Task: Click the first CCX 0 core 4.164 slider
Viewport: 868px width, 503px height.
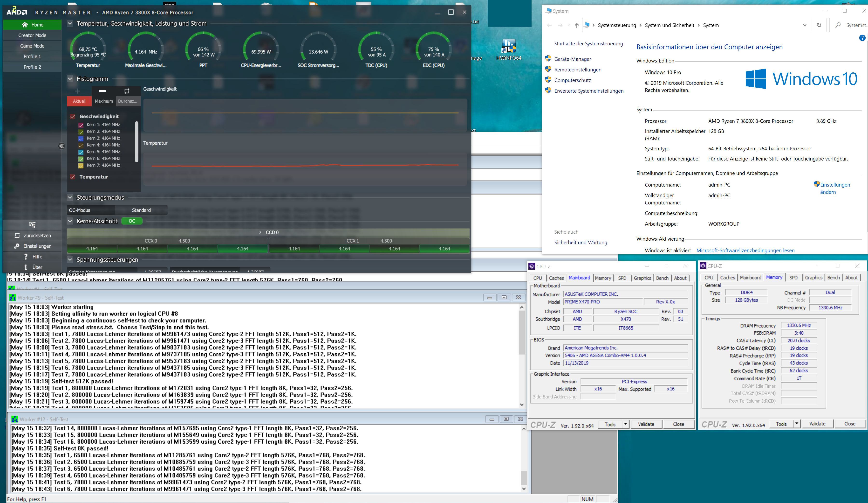Action: pos(92,249)
